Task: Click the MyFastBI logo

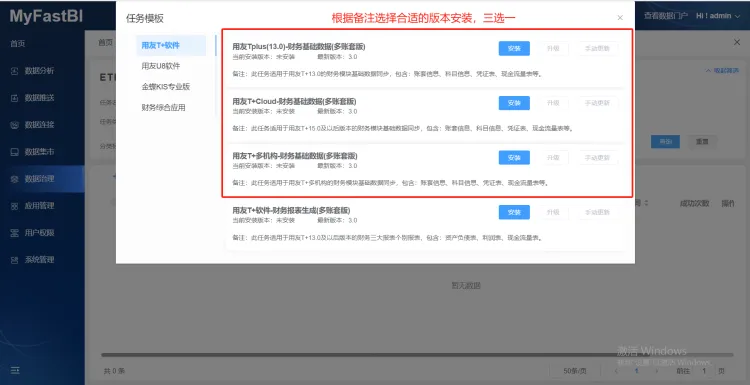Action: pyautogui.click(x=46, y=16)
